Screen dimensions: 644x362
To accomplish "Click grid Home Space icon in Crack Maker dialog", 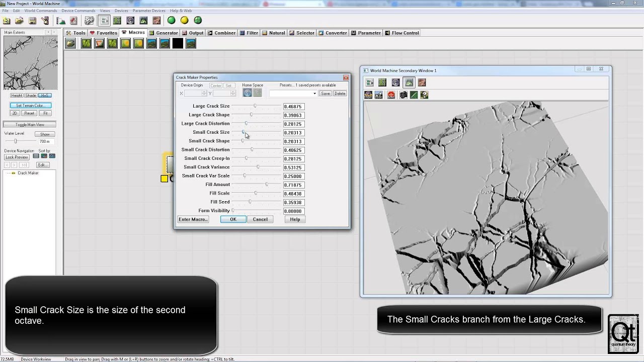I will [257, 93].
